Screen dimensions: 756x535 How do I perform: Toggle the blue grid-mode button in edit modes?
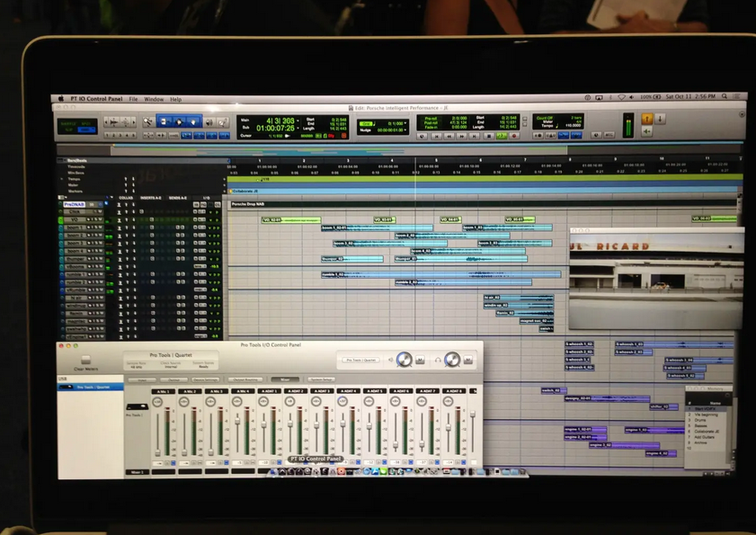(85, 129)
